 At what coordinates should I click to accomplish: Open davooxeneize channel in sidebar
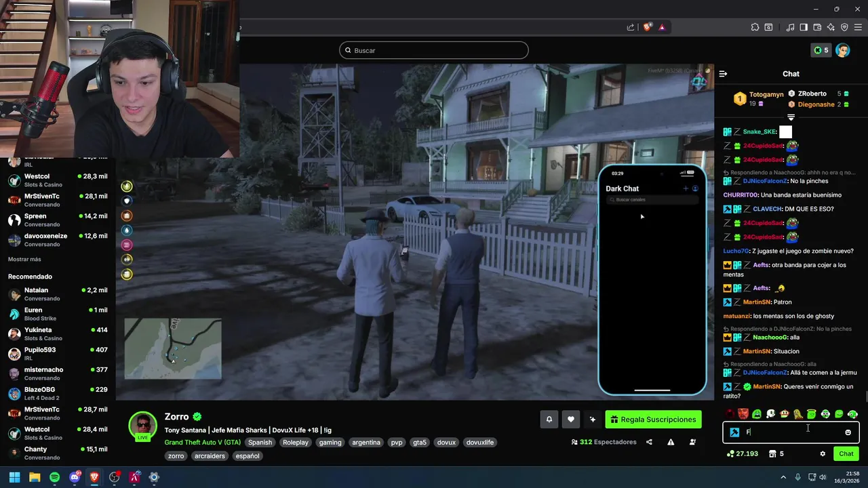[58, 240]
